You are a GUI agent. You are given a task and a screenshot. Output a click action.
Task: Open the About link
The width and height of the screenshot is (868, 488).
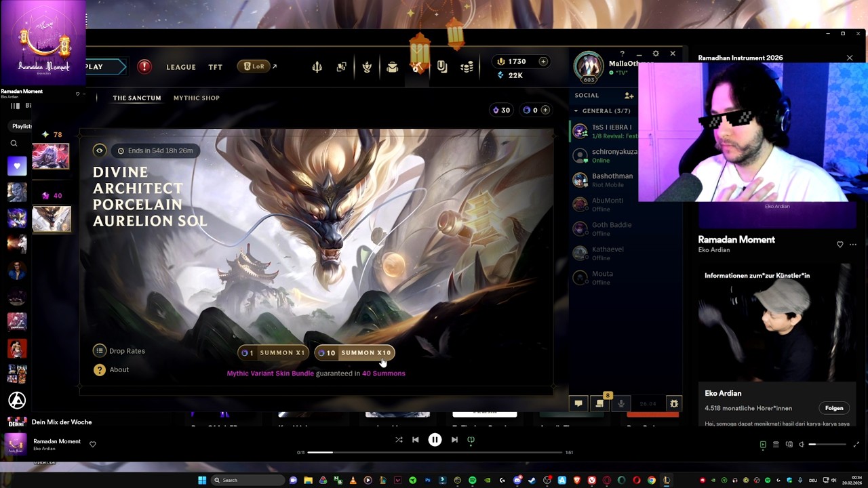[x=119, y=369]
